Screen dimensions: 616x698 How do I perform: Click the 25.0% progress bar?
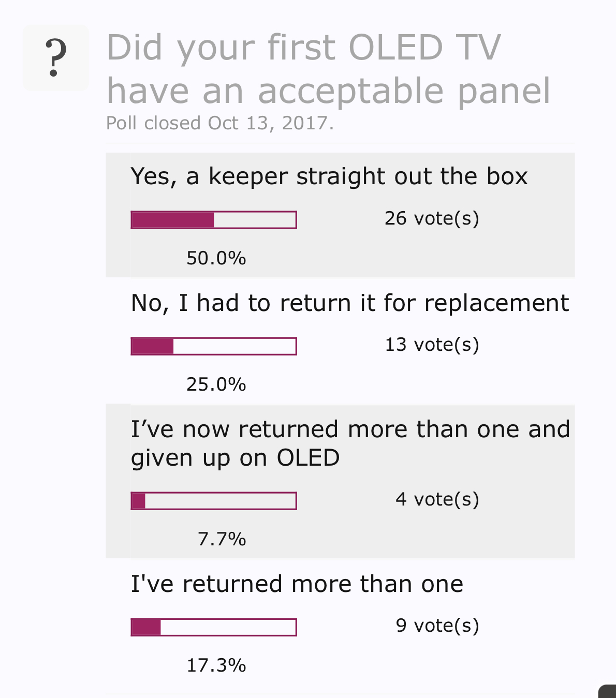pyautogui.click(x=214, y=346)
